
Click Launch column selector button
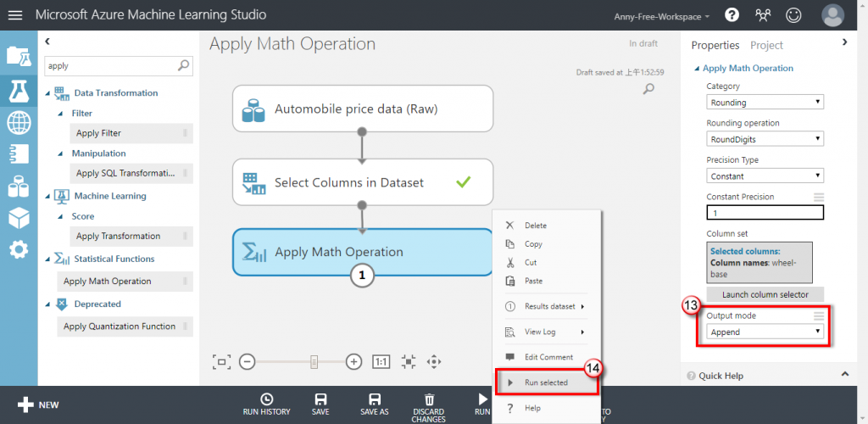tap(765, 294)
